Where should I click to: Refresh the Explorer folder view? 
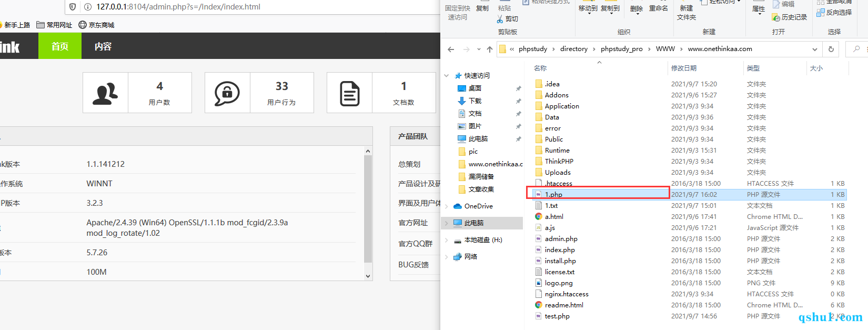pos(831,49)
